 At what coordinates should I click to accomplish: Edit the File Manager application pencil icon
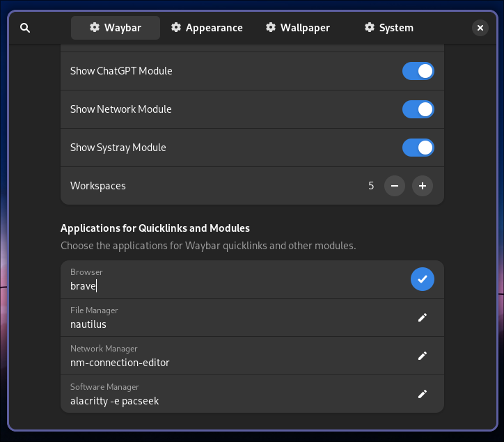coord(422,317)
